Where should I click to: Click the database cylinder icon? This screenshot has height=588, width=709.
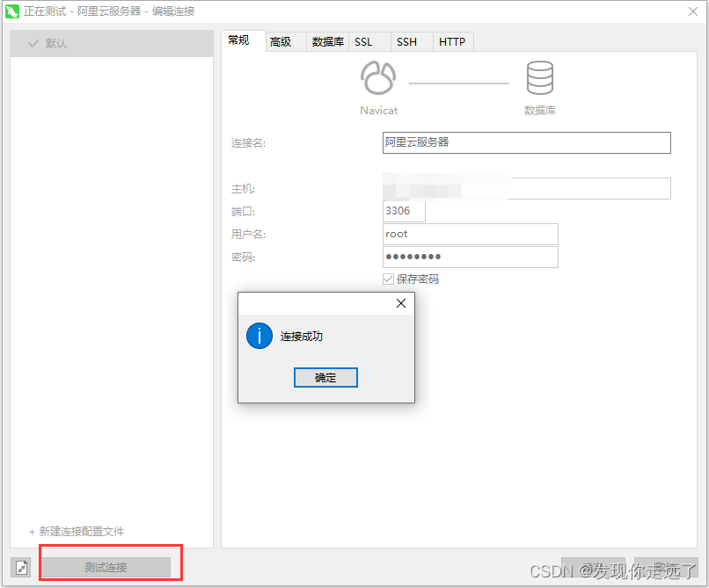pyautogui.click(x=539, y=77)
